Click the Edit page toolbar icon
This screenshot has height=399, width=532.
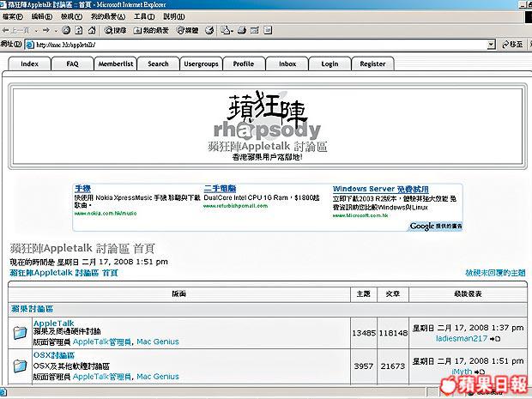(255, 31)
